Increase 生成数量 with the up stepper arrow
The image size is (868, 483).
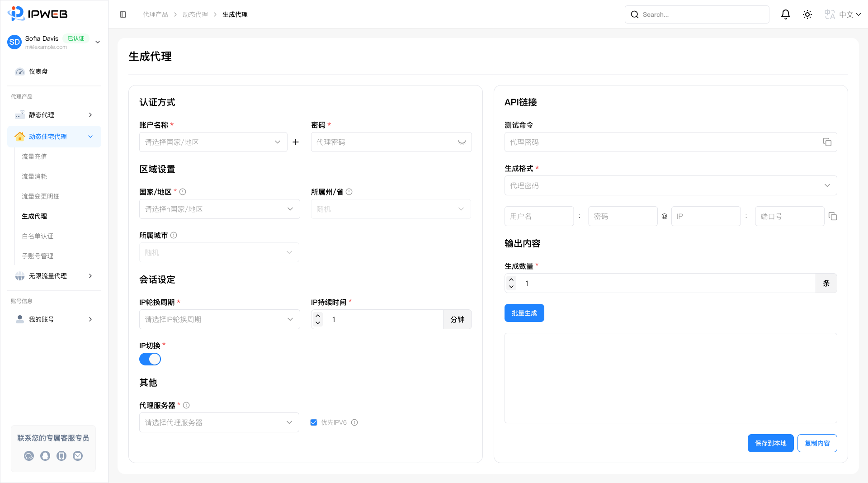coord(511,279)
